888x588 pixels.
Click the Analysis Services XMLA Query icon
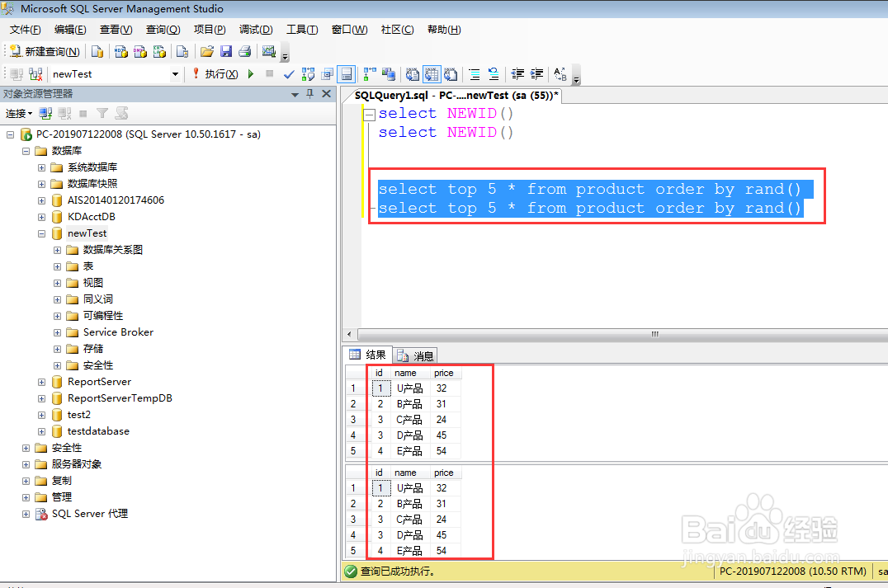(x=159, y=51)
